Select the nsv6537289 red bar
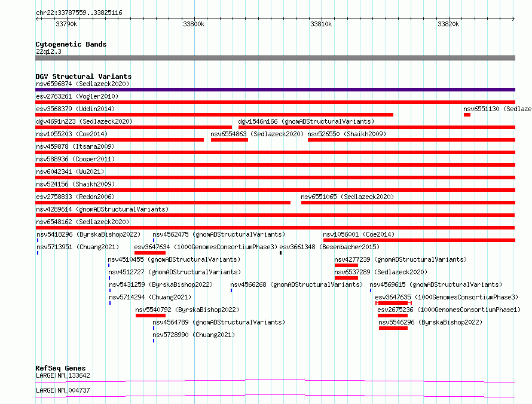Image resolution: width=532 pixels, height=404 pixels. [346, 278]
